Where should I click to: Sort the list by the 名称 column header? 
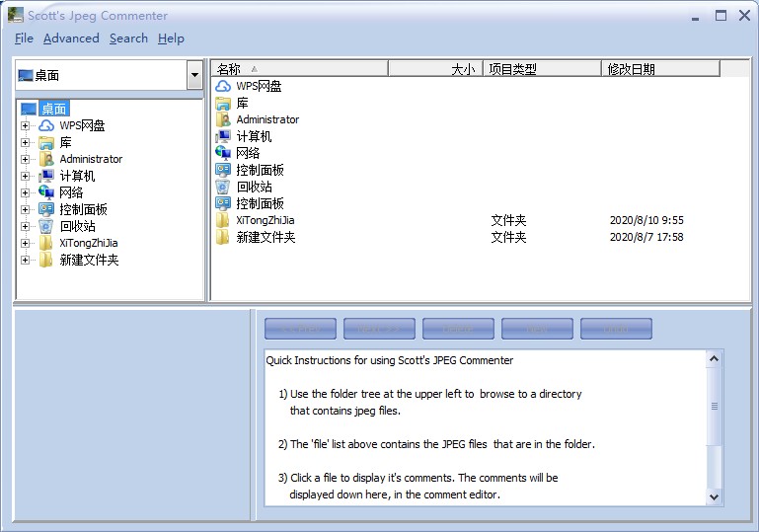tap(300, 69)
